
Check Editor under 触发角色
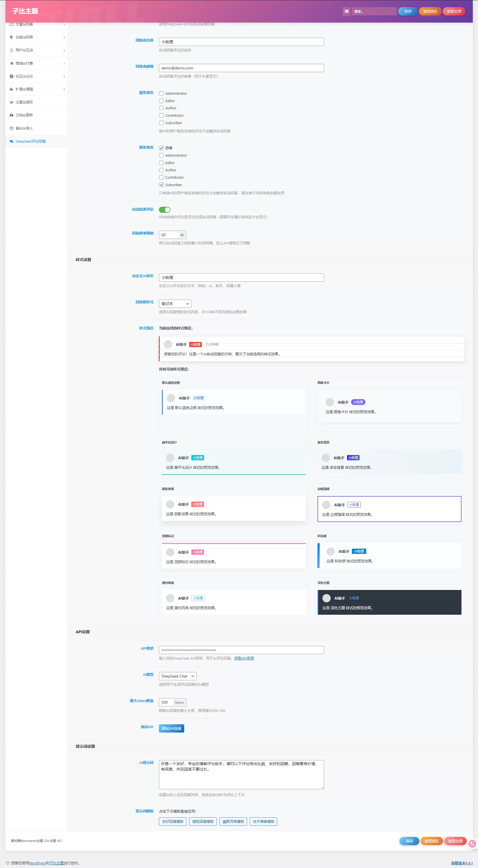(161, 163)
